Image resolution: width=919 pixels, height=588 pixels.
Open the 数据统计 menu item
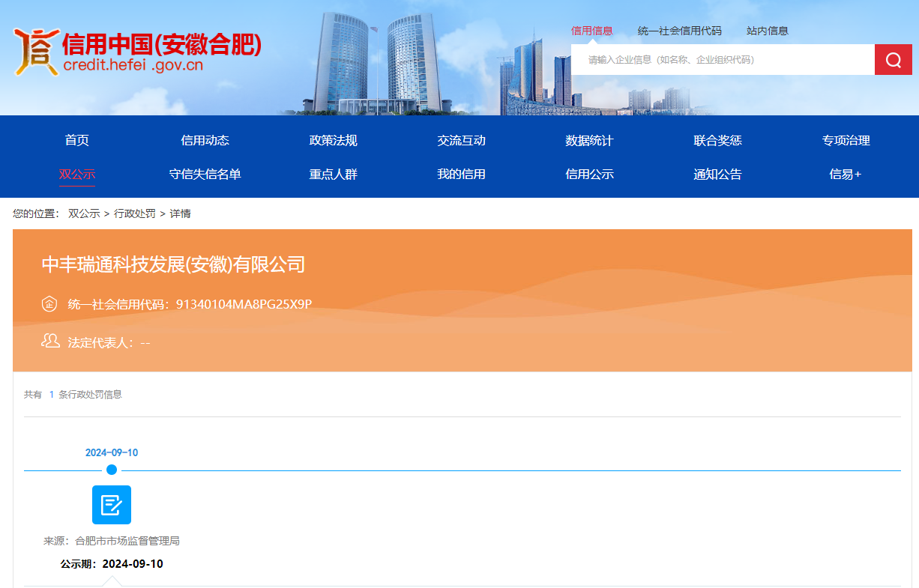[589, 140]
